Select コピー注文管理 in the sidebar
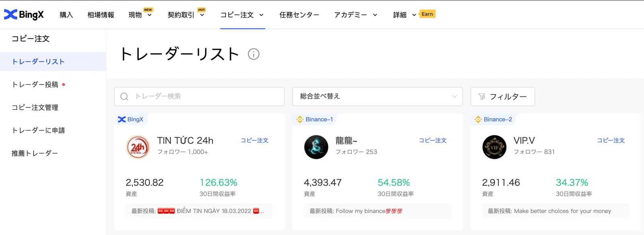The width and height of the screenshot is (644, 235). (35, 107)
